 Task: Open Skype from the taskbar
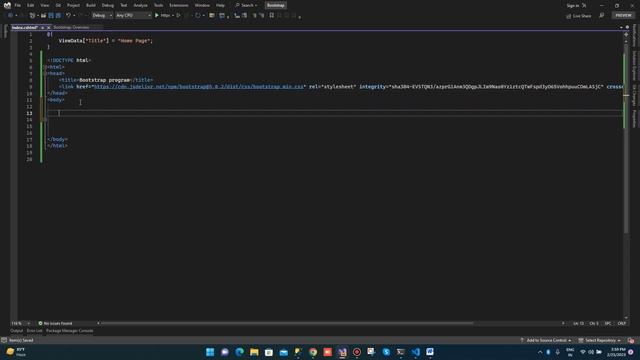[386, 352]
